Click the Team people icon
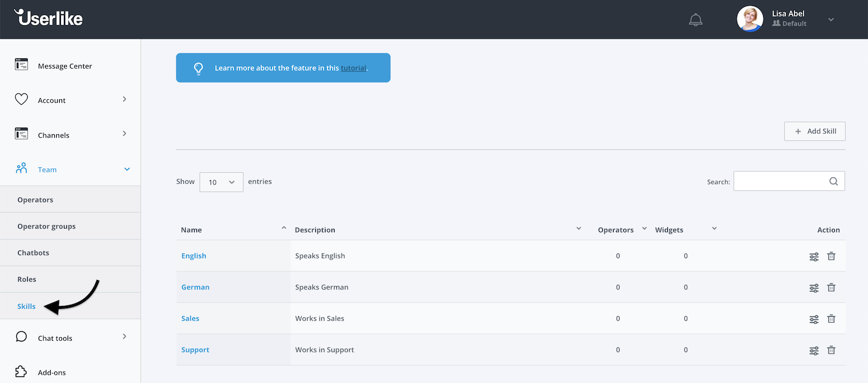 (22, 168)
